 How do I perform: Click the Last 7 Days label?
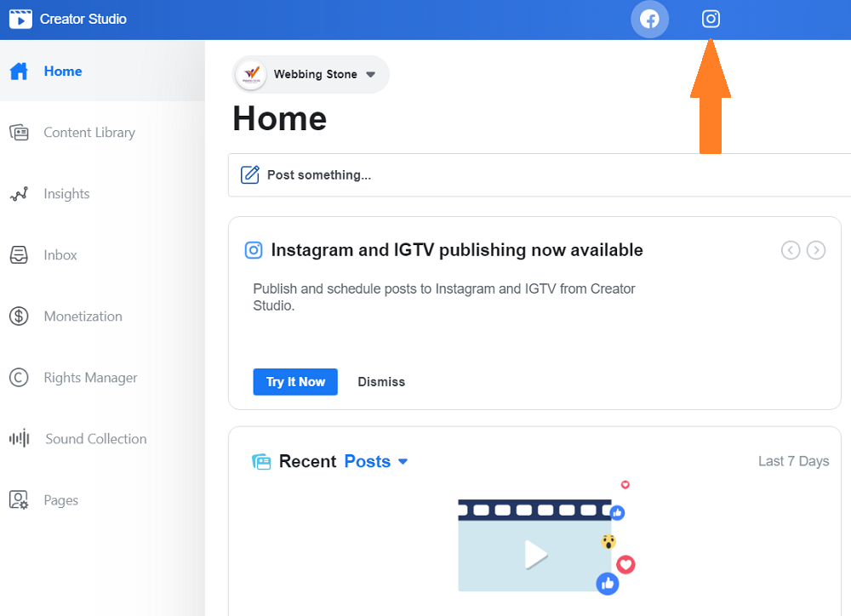pyautogui.click(x=793, y=461)
